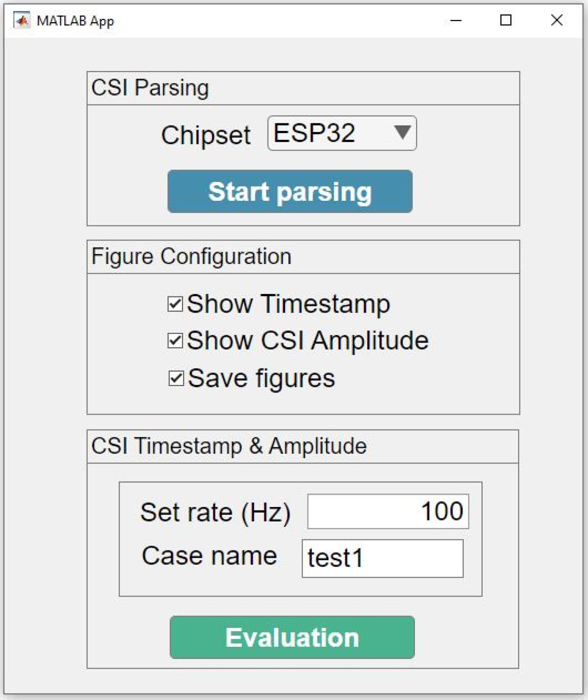Disable the Save figures checkbox
The image size is (588, 700).
[176, 378]
